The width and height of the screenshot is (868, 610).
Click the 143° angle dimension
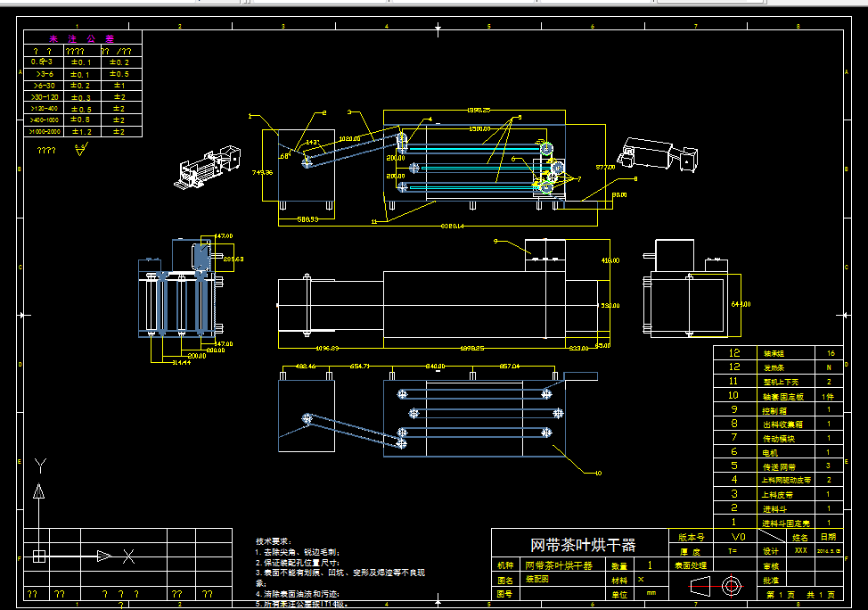point(312,143)
